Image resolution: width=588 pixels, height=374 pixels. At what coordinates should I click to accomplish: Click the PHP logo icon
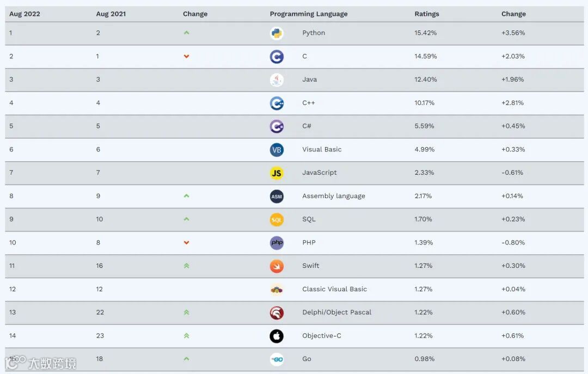277,243
